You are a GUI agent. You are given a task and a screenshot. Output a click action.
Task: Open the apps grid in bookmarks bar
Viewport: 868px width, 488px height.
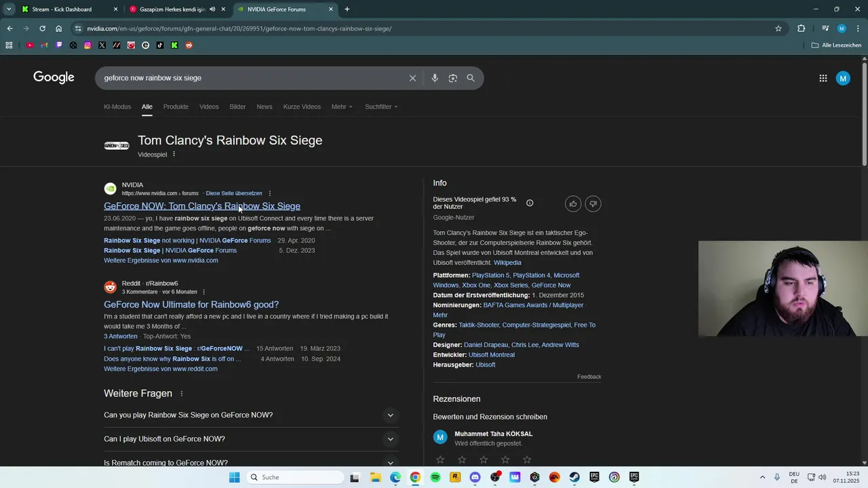(9, 45)
